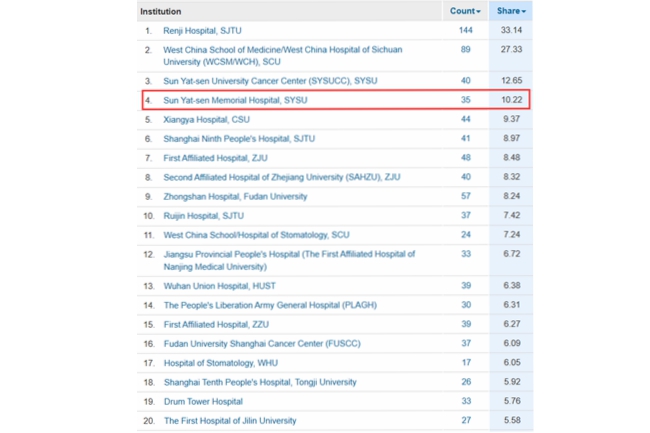Click count 26 for Shanghai Tenth People's Hospital
Screen dimensions: 650x433
[x=466, y=382]
